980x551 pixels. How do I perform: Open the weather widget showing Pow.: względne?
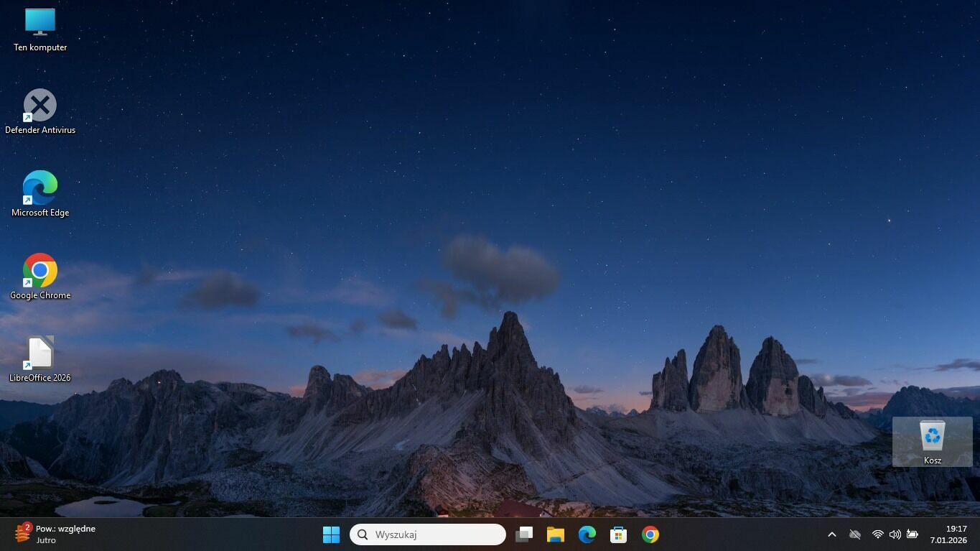(x=56, y=534)
